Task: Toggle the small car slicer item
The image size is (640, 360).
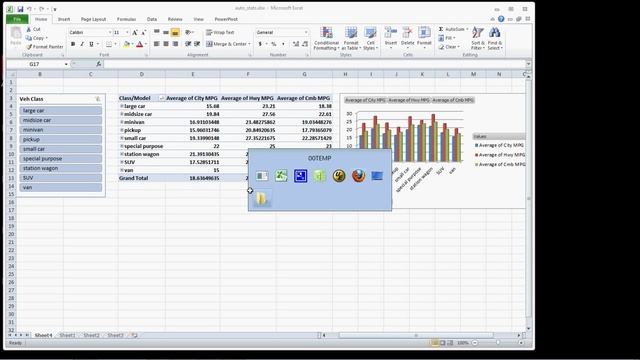Action: click(60, 149)
